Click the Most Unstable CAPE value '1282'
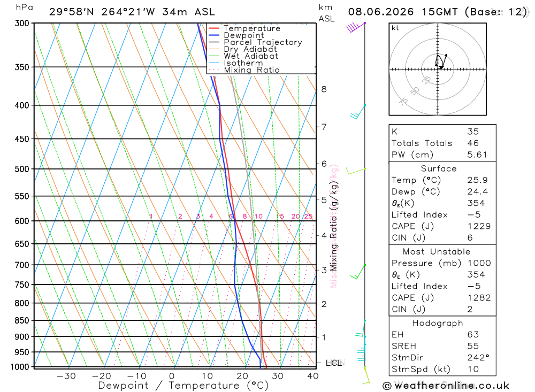Image resolution: width=535 pixels, height=392 pixels. coord(479,298)
